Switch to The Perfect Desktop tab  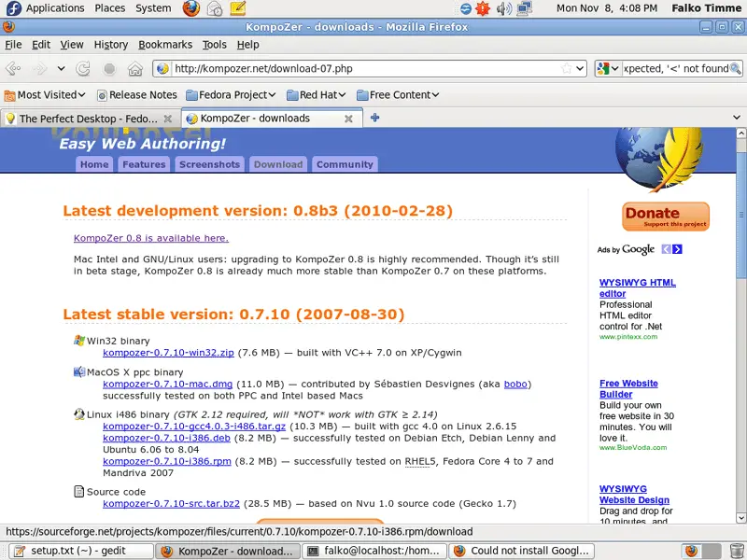point(91,119)
